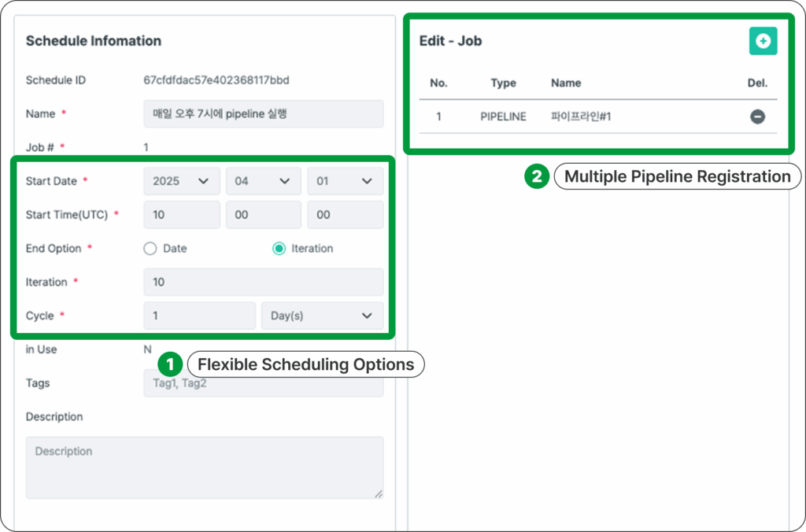Image resolution: width=806 pixels, height=532 pixels.
Task: Click the schedule Name input field
Action: point(263,114)
